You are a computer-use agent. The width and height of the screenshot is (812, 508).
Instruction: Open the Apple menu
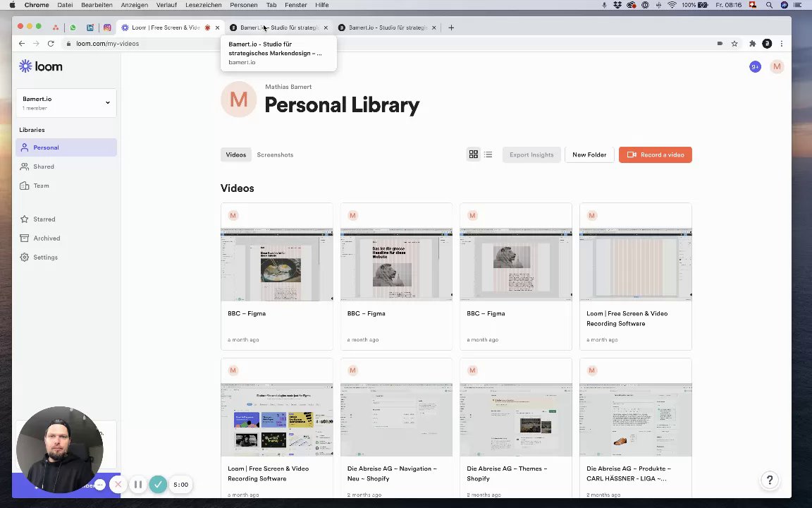pyautogui.click(x=13, y=5)
